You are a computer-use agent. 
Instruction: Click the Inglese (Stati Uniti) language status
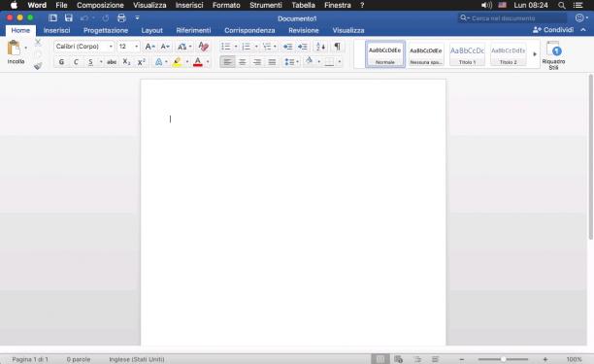137,359
